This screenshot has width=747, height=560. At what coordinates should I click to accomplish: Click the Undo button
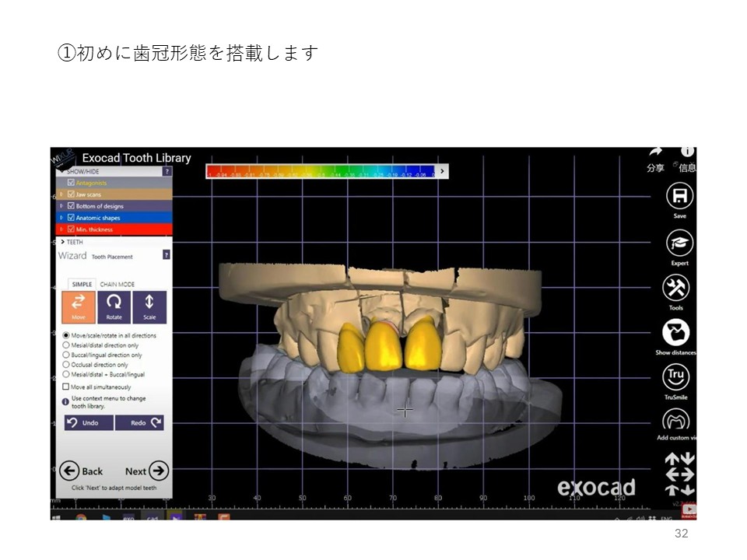coord(88,423)
